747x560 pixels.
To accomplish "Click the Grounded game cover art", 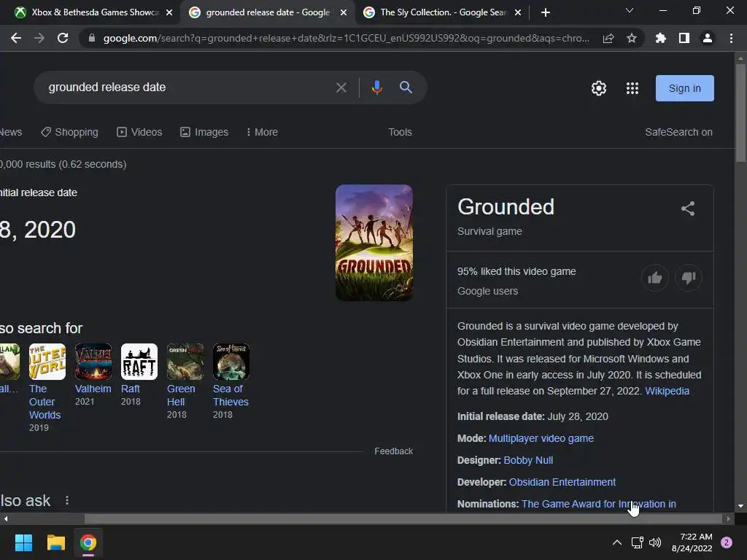I will pyautogui.click(x=374, y=242).
